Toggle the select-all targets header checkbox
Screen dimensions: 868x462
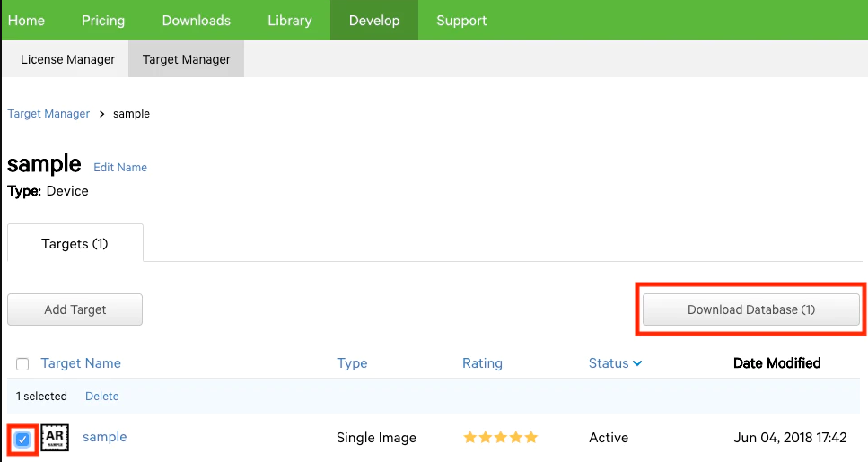22,363
